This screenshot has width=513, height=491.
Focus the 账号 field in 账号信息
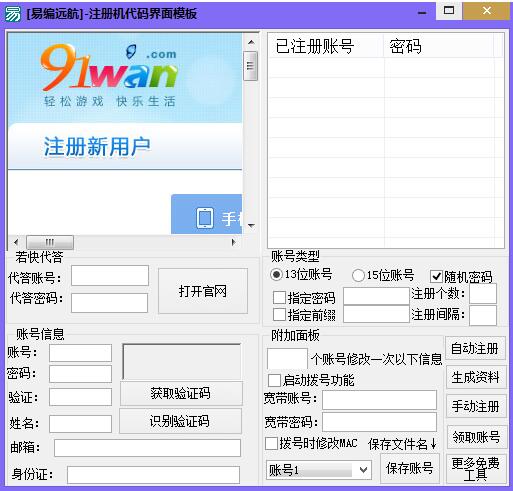coord(80,353)
